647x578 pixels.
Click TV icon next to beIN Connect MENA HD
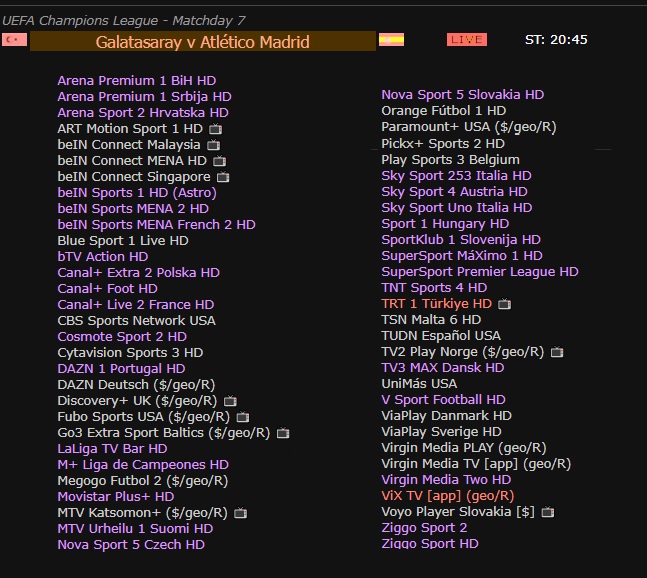(x=220, y=161)
